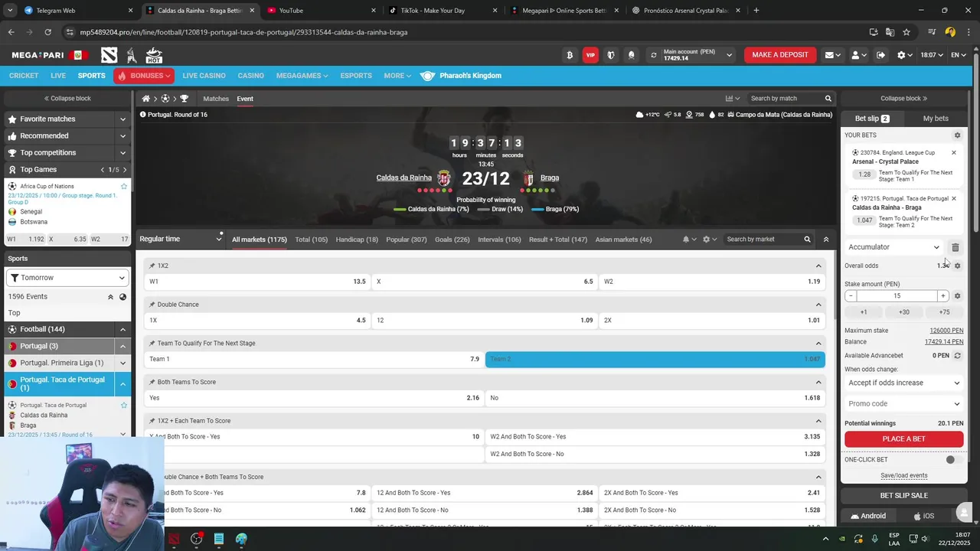The height and width of the screenshot is (551, 980).
Task: Open the VIP cashback icon
Action: coord(590,55)
